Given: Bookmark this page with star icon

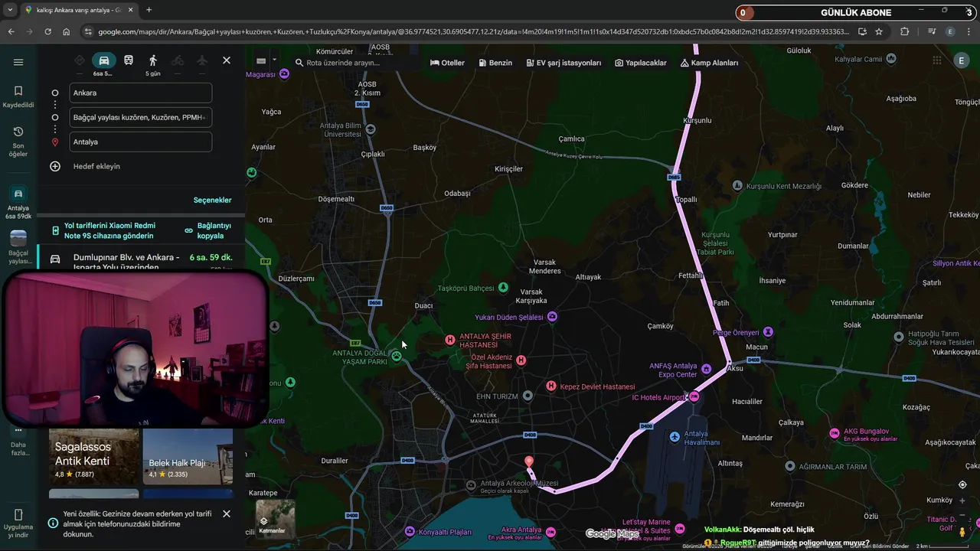Looking at the screenshot, I should (879, 31).
